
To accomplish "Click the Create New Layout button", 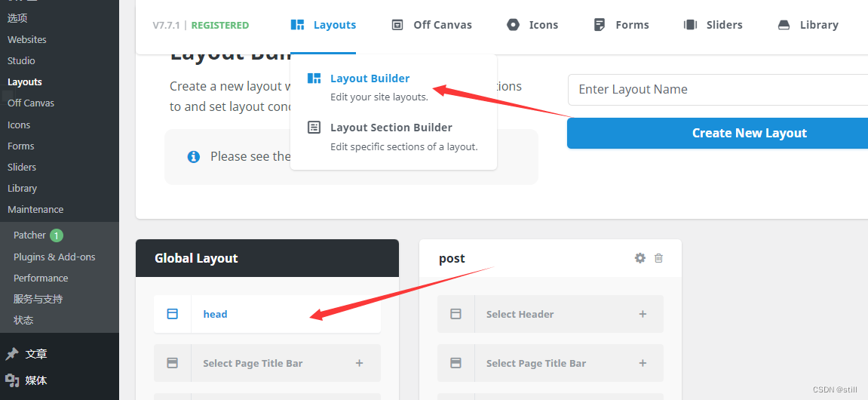I will tap(718, 133).
